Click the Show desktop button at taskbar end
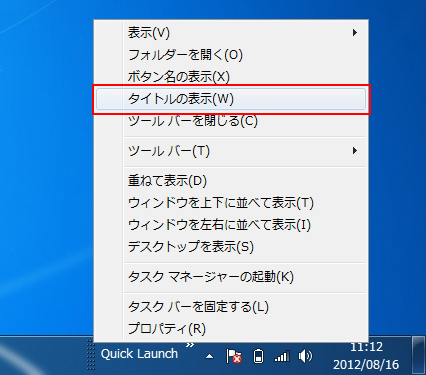 tap(418, 355)
